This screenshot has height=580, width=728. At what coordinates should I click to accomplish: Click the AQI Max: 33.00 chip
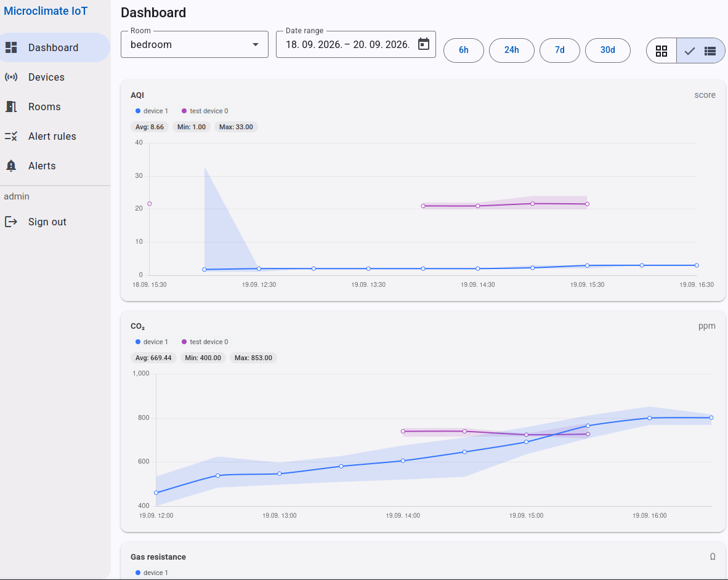(236, 127)
